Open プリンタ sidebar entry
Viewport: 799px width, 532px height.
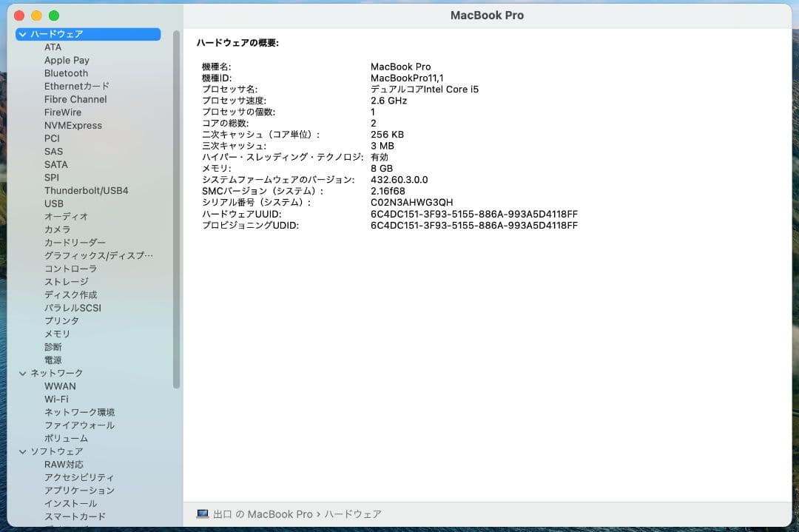61,320
